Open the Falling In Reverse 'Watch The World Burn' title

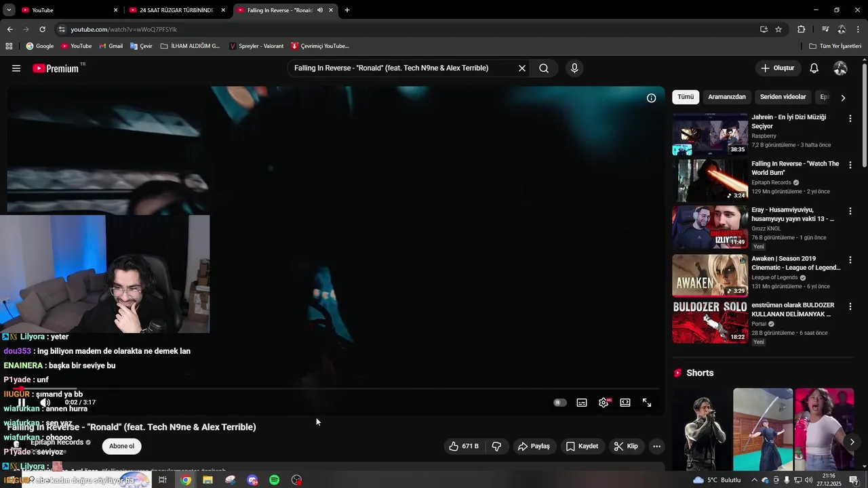[x=795, y=168]
